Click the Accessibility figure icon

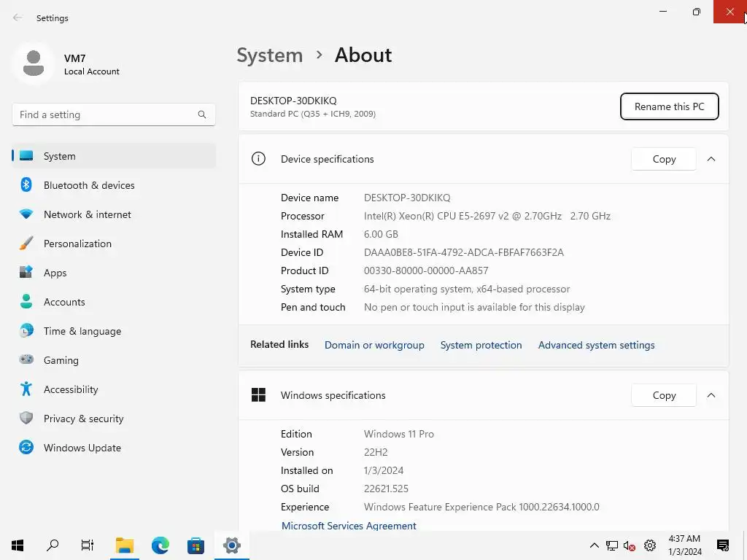(x=26, y=389)
